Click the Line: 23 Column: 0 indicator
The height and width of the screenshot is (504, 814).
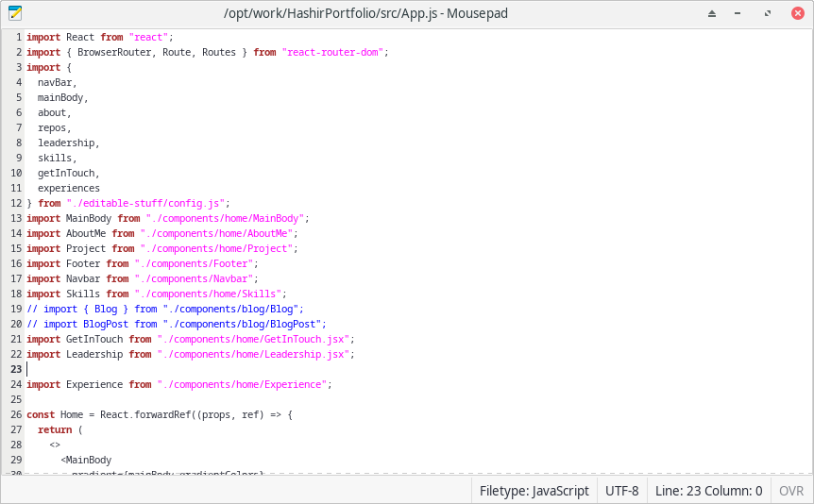tap(708, 491)
